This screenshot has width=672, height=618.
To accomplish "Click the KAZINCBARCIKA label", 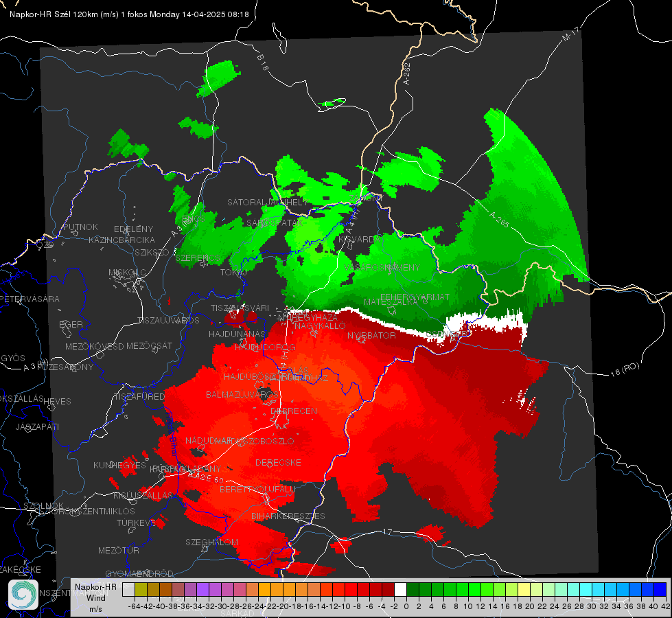I will click(x=121, y=240).
